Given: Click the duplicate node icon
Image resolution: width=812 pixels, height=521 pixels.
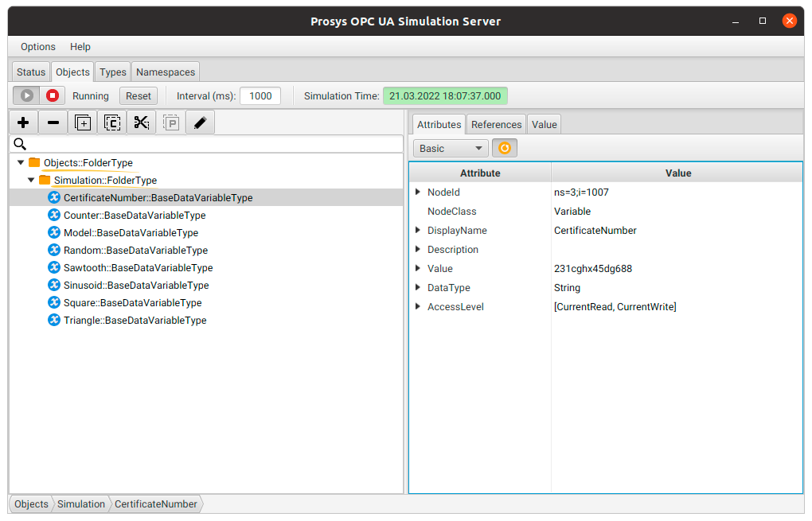Looking at the screenshot, I should click(82, 122).
